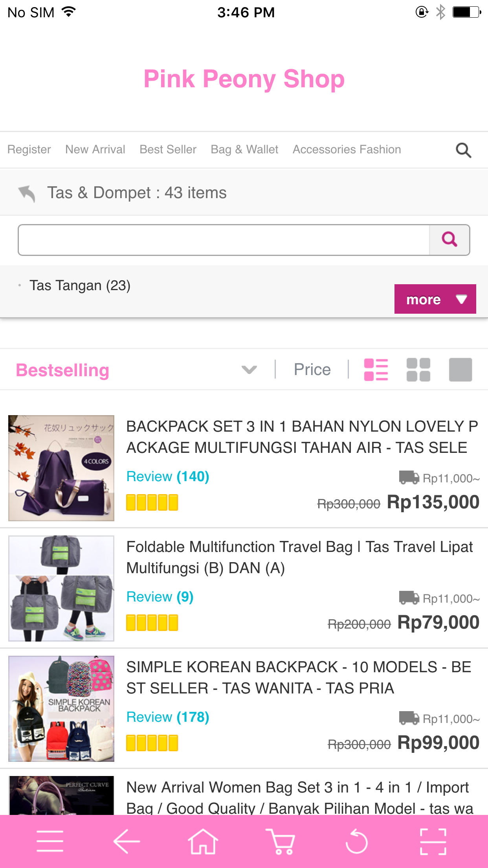Reload the page with the refresh icon
The width and height of the screenshot is (488, 868).
[x=356, y=841]
